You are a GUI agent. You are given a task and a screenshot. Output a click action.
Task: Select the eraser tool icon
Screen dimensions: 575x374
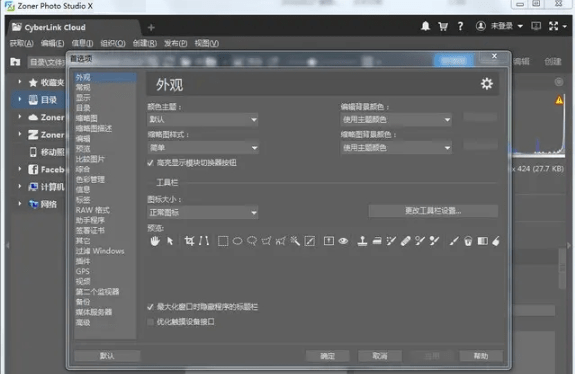[x=496, y=241]
